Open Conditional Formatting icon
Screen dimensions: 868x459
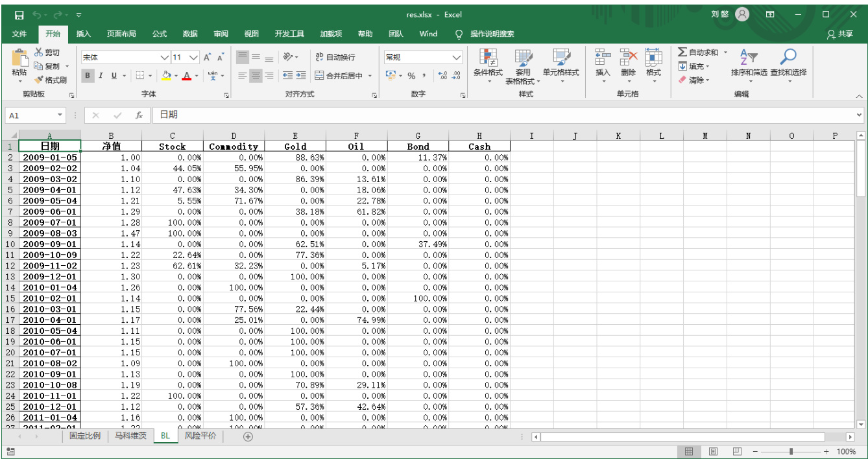(488, 58)
